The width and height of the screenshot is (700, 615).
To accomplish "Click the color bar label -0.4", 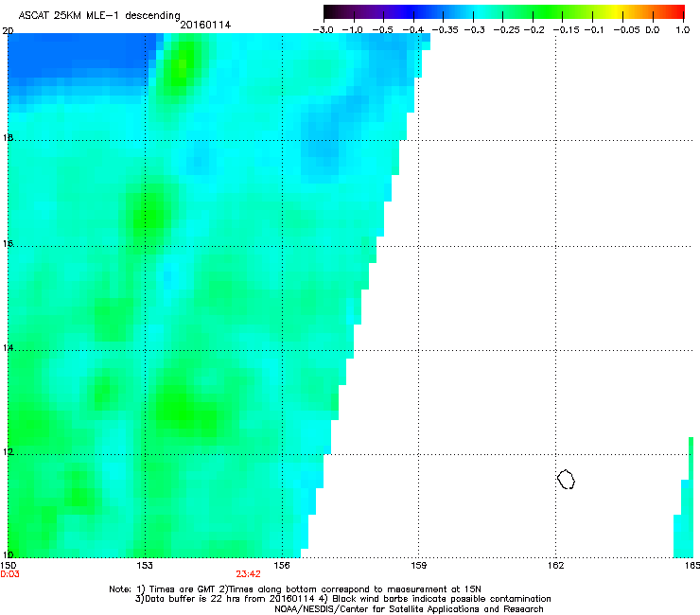I will tap(413, 30).
